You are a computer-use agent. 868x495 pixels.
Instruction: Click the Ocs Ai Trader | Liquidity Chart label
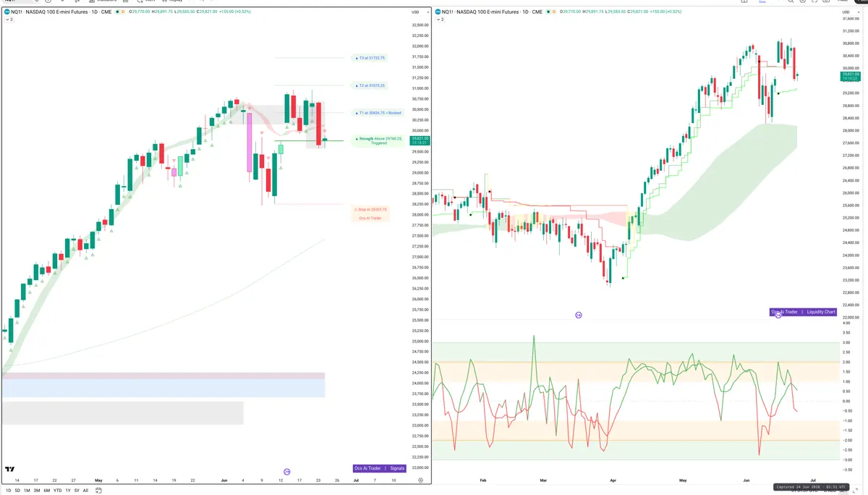803,312
